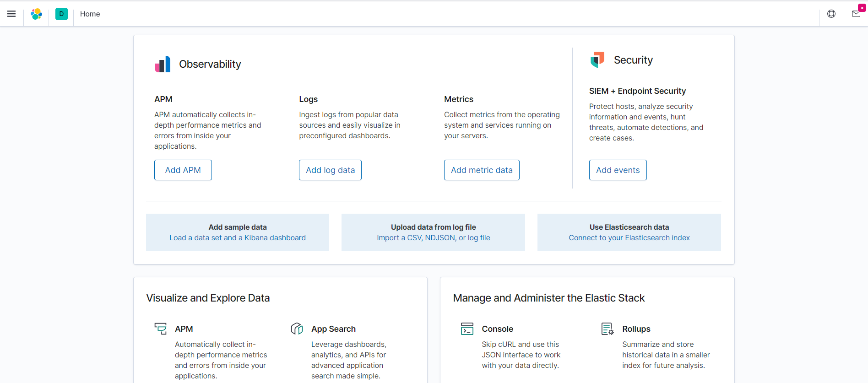Click the Security heading

point(633,60)
